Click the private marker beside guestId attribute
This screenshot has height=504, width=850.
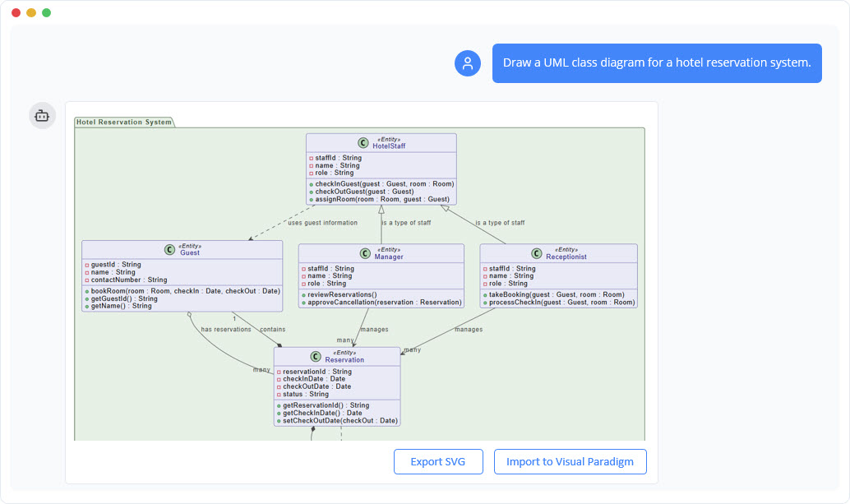[x=86, y=264]
